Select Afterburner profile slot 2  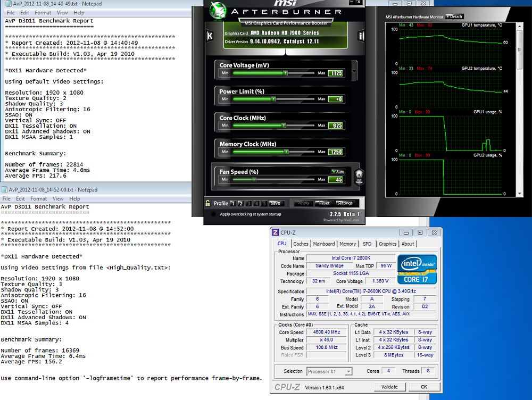[x=241, y=203]
